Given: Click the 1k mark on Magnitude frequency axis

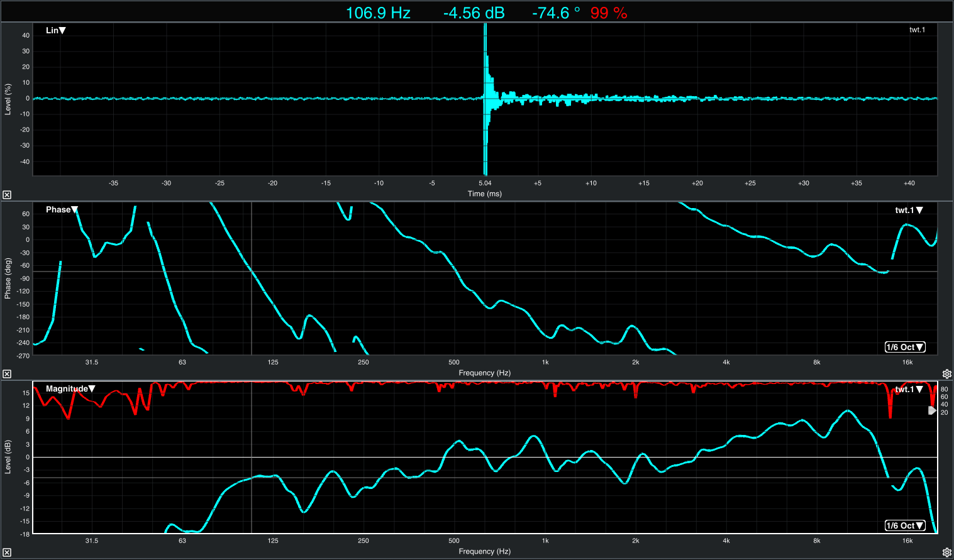Looking at the screenshot, I should click(x=545, y=541).
